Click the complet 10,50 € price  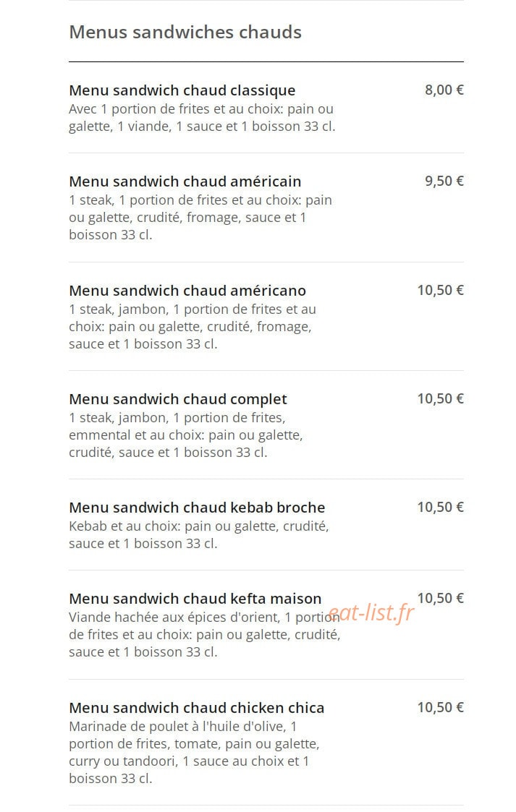click(x=440, y=398)
